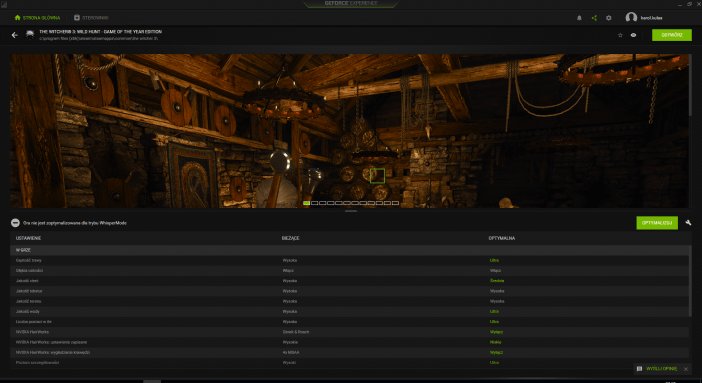The image size is (702, 383).
Task: Click the Optymalizuj button
Action: coord(657,223)
